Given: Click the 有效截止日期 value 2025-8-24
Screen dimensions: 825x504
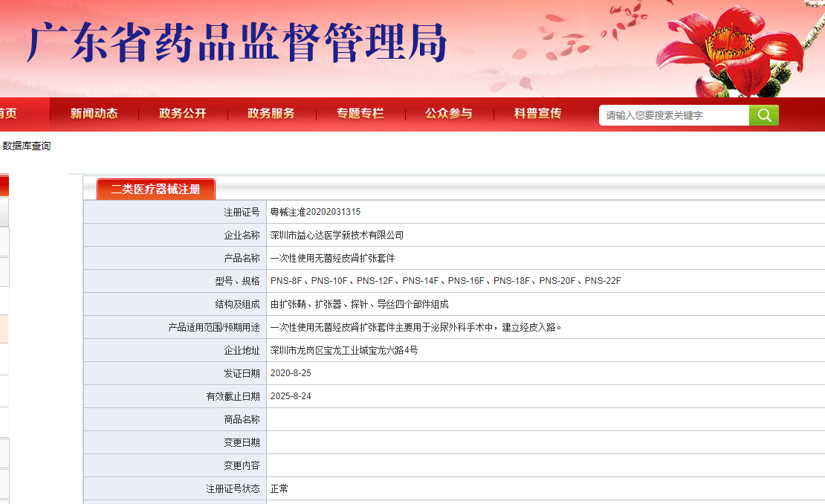Looking at the screenshot, I should [290, 395].
